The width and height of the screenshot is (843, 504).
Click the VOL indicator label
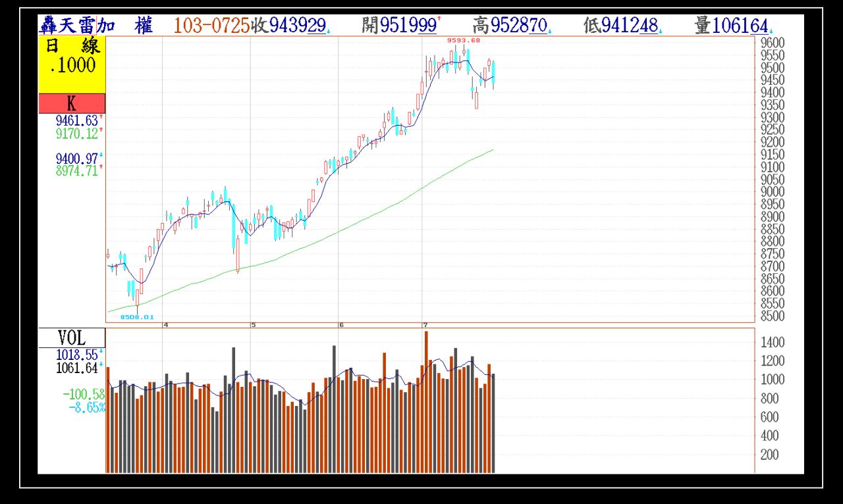tap(71, 338)
